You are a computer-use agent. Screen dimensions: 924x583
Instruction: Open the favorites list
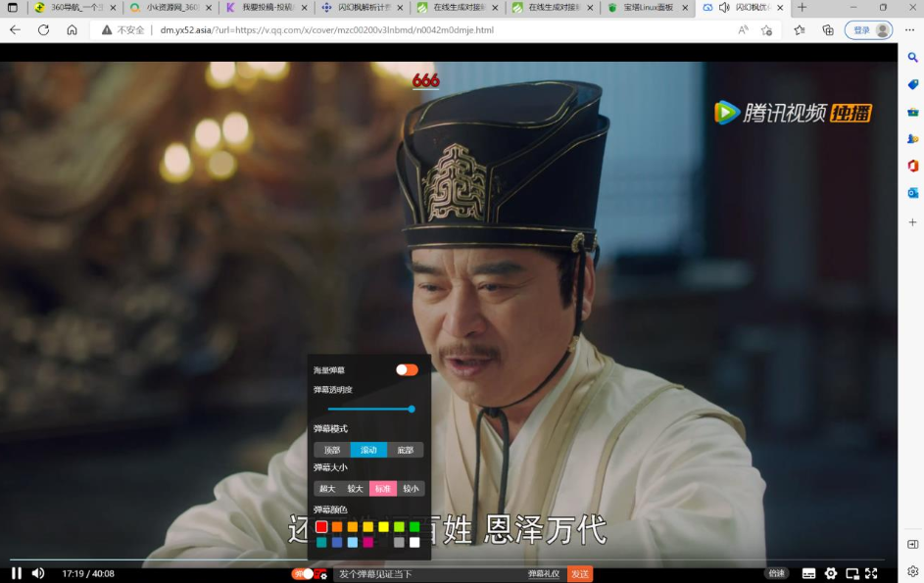[x=800, y=30]
